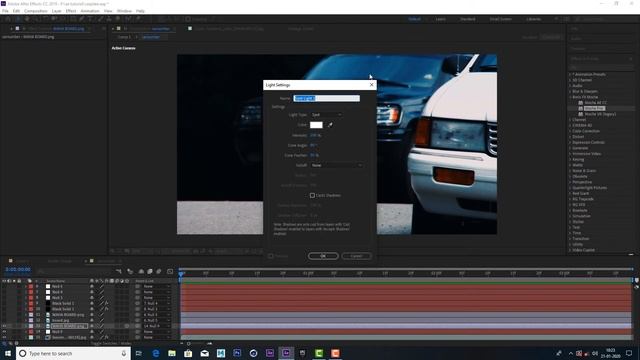The height and width of the screenshot is (360, 640).
Task: Open the Microsoft Store taskbar icon
Action: 188,353
